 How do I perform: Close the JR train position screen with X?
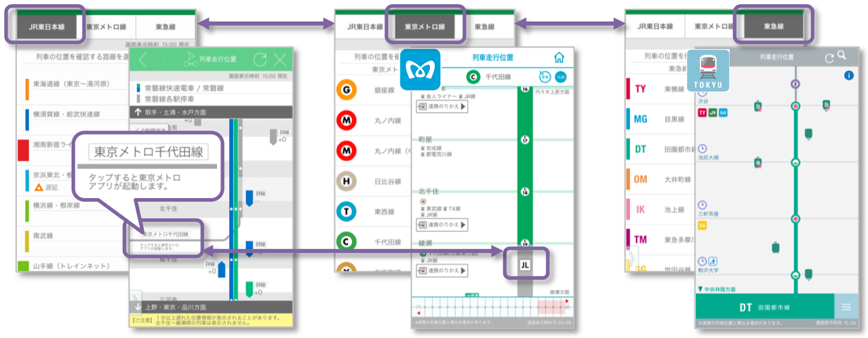click(280, 59)
